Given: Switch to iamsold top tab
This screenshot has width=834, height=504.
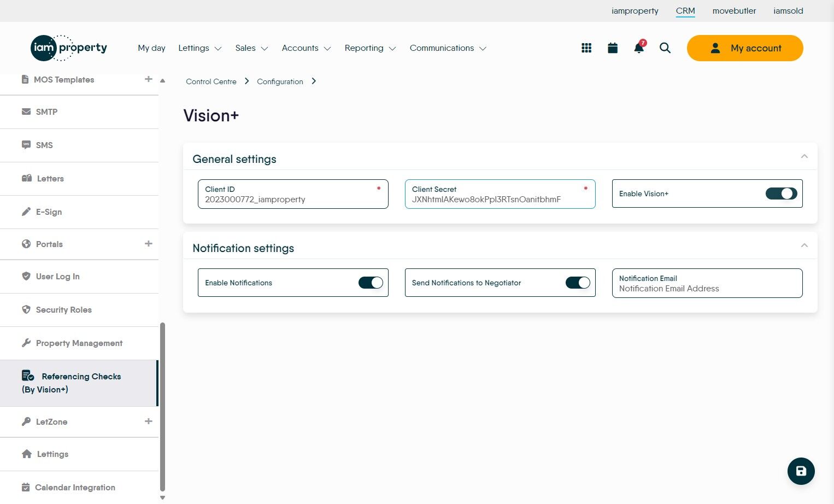Looking at the screenshot, I should tap(788, 11).
